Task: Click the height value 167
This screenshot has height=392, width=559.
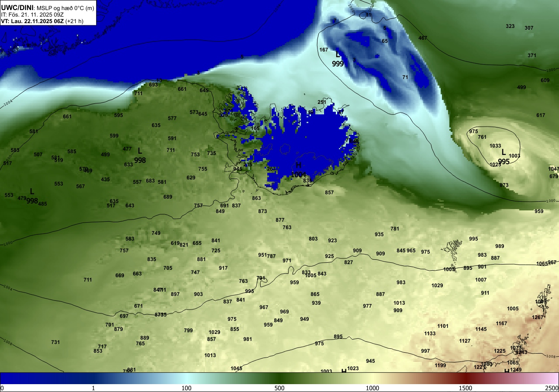Action: pyautogui.click(x=324, y=50)
